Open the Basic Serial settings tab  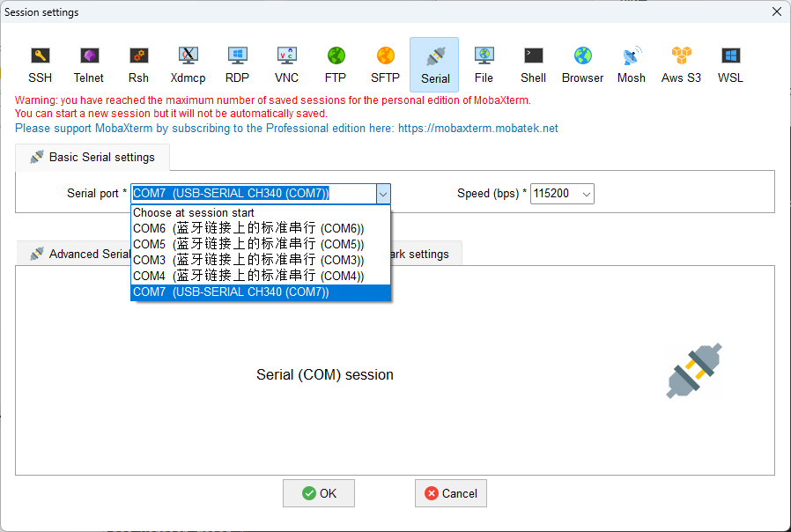92,158
